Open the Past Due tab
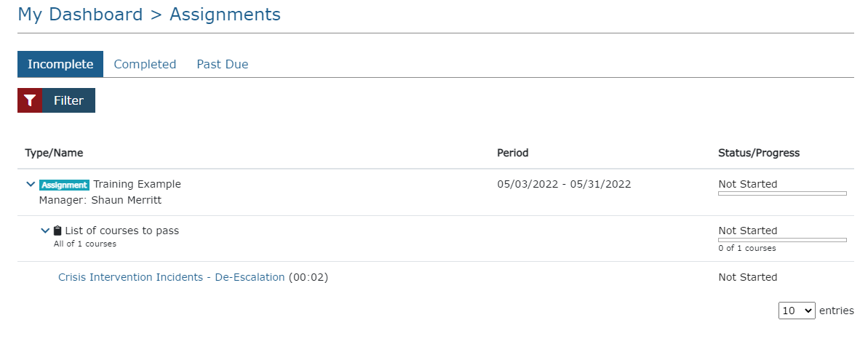This screenshot has width=868, height=344. click(222, 64)
